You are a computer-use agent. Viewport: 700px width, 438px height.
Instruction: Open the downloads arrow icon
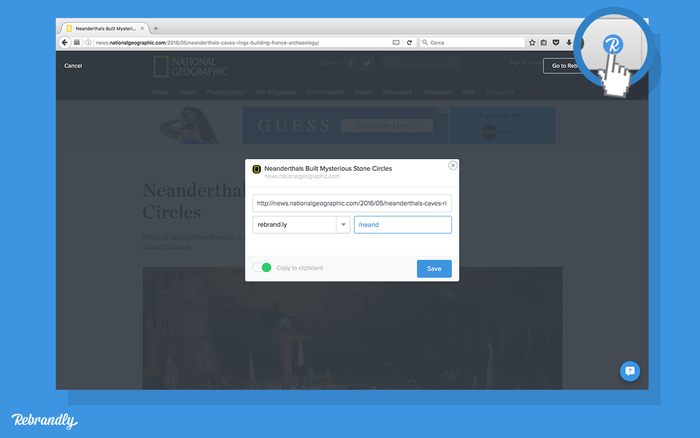(x=569, y=42)
